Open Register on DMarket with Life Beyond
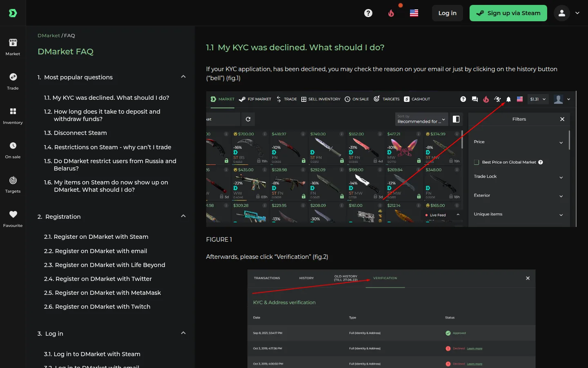588x368 pixels. point(105,265)
